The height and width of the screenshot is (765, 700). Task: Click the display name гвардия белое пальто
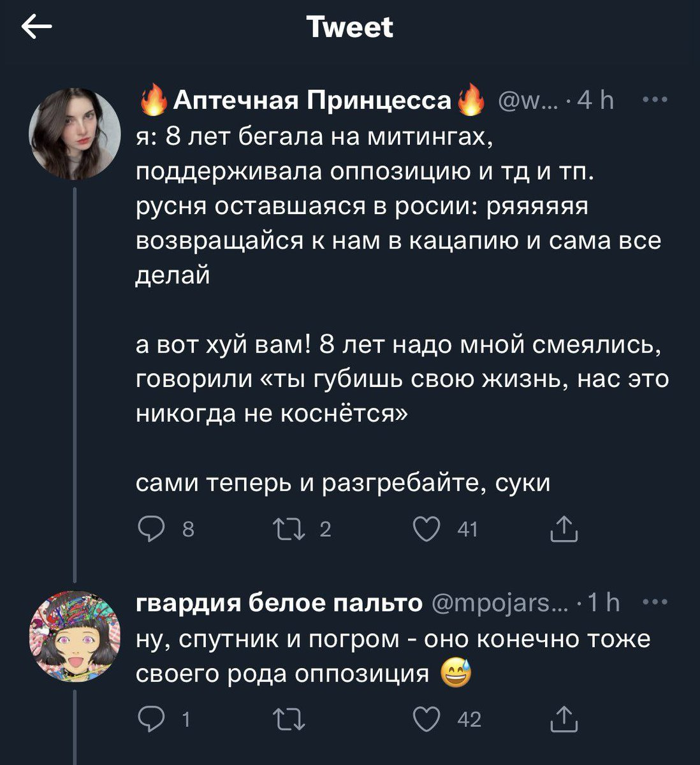279,603
